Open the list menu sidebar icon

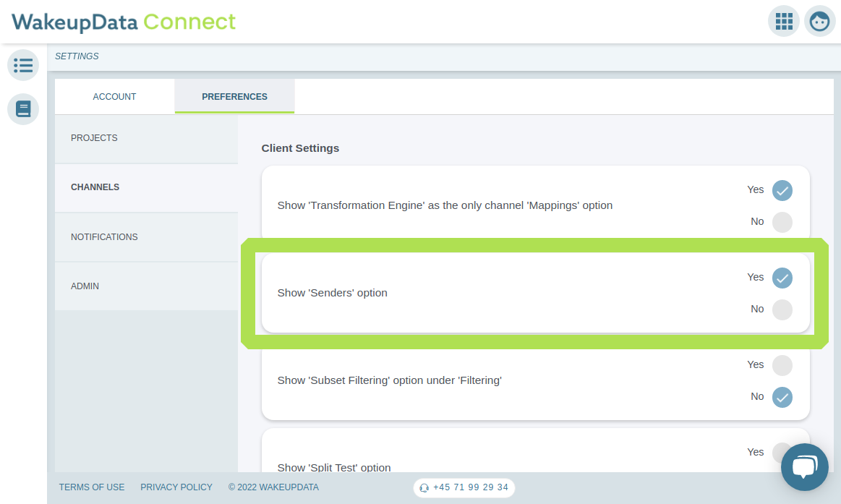[x=23, y=65]
